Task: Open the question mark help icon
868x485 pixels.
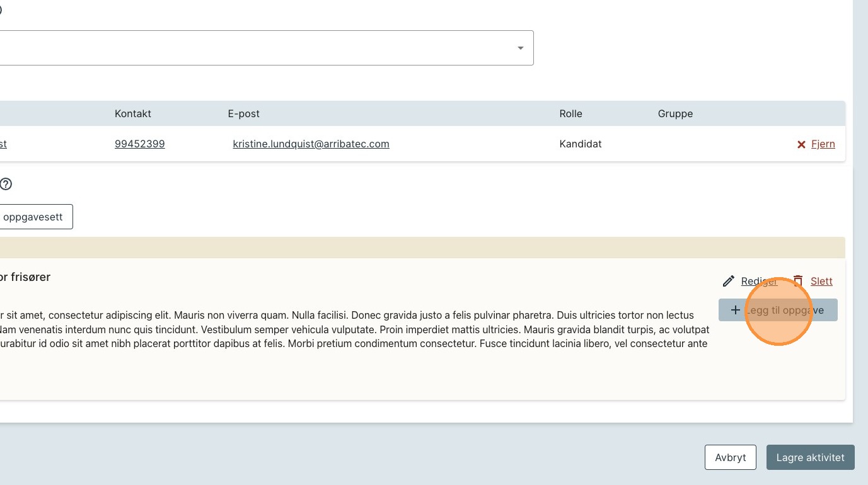Action: [x=6, y=184]
